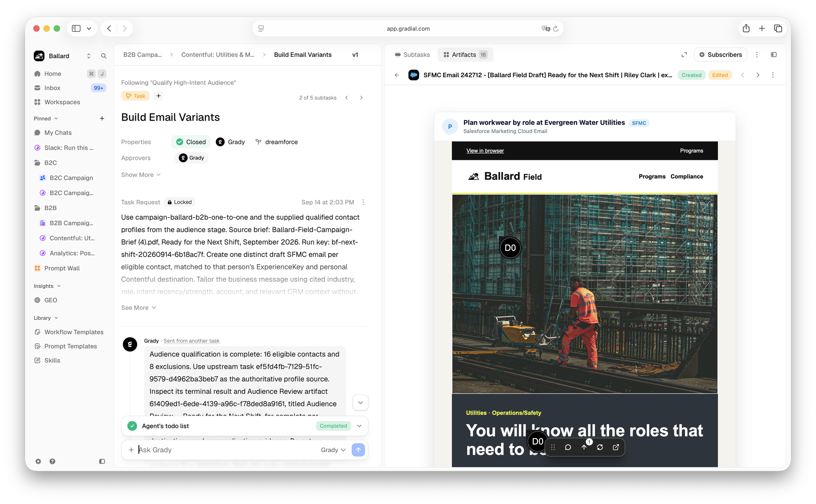Open the Task Request more options menu
Viewport: 816px width, 504px height.
click(363, 202)
